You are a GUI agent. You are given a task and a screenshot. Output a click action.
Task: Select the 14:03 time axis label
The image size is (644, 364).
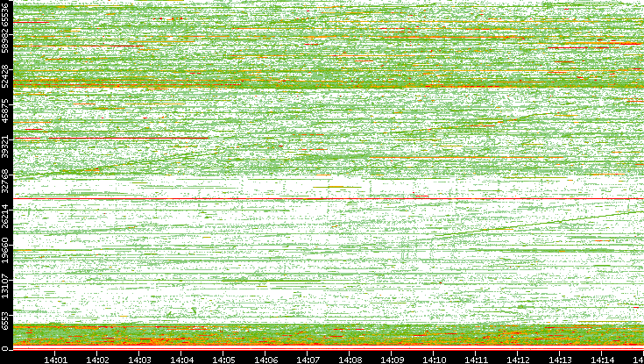[x=139, y=360]
